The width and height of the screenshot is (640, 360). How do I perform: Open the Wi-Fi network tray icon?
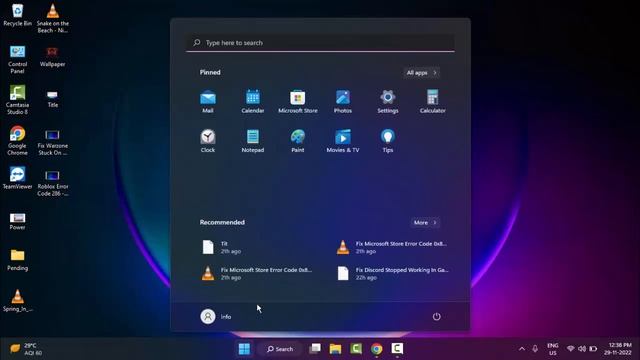coord(571,349)
